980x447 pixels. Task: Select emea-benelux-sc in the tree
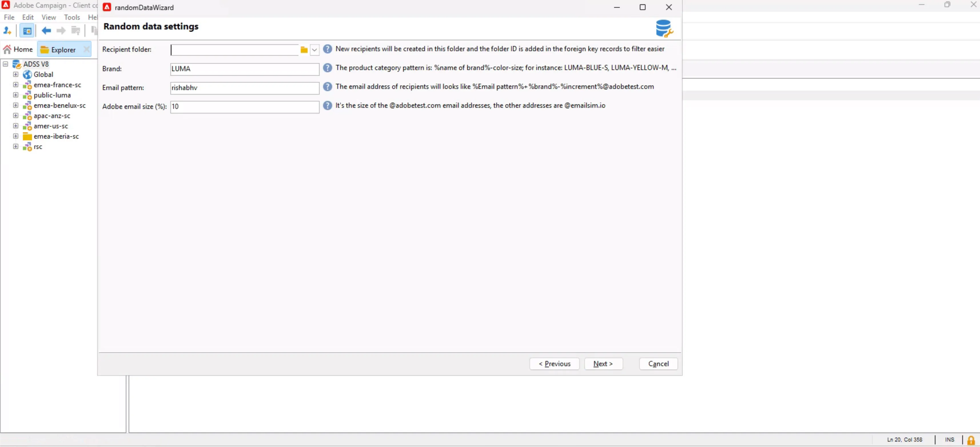tap(60, 105)
